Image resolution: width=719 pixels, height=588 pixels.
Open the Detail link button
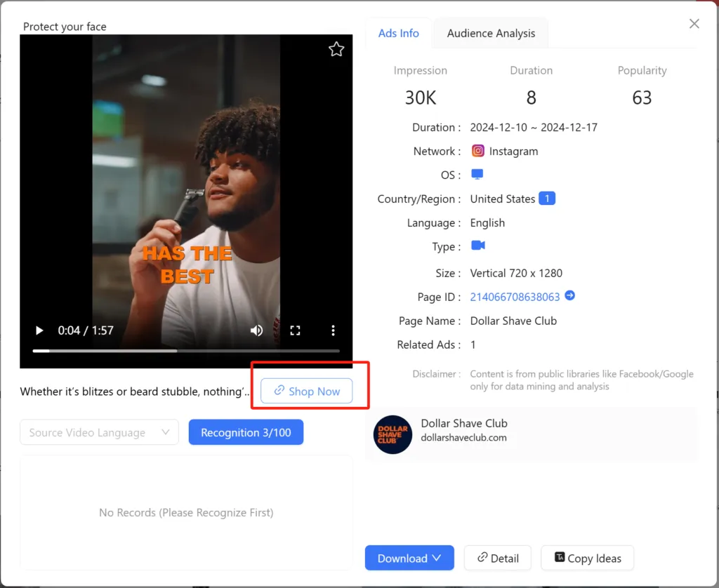498,558
